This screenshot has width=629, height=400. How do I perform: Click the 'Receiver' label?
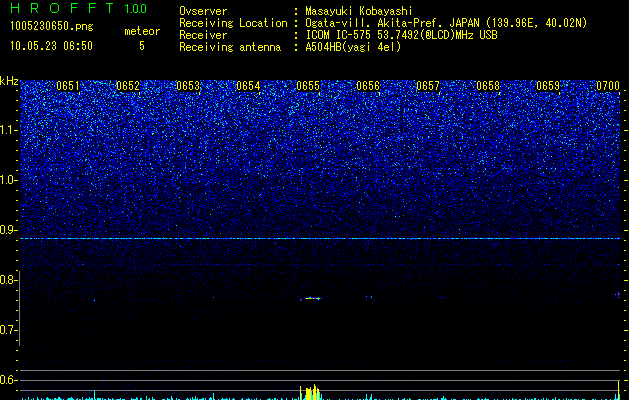coord(203,35)
